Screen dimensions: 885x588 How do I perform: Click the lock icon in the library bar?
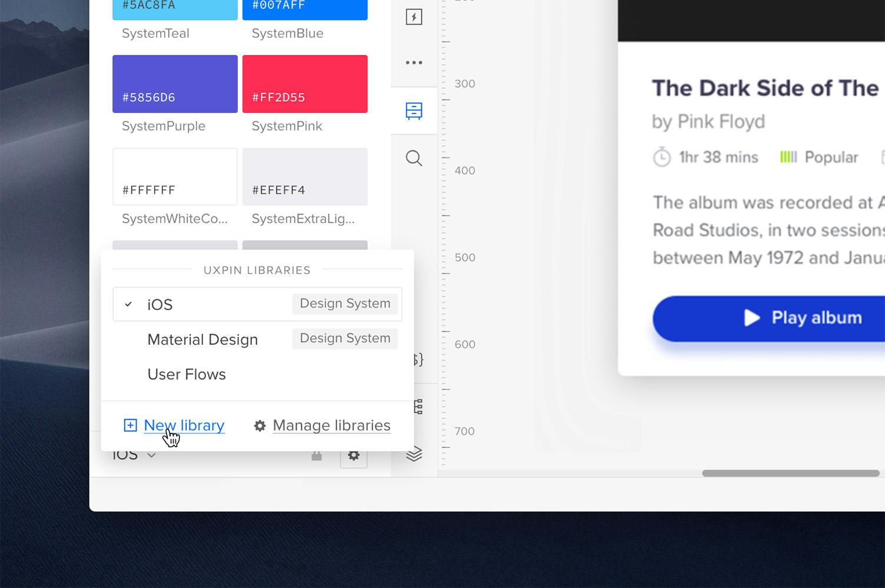pyautogui.click(x=316, y=455)
